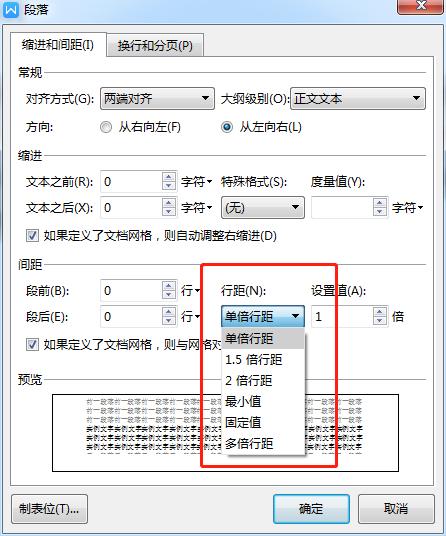Increase 段前 spacing with the up arrow
This screenshot has width=446, height=536.
coord(168,286)
